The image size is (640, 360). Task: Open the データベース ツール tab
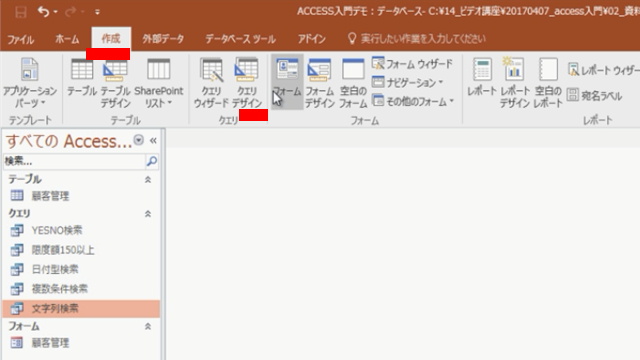click(240, 39)
